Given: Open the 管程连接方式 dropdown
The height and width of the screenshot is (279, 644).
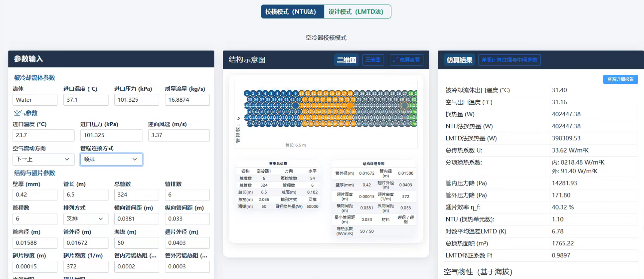Looking at the screenshot, I should (111, 159).
